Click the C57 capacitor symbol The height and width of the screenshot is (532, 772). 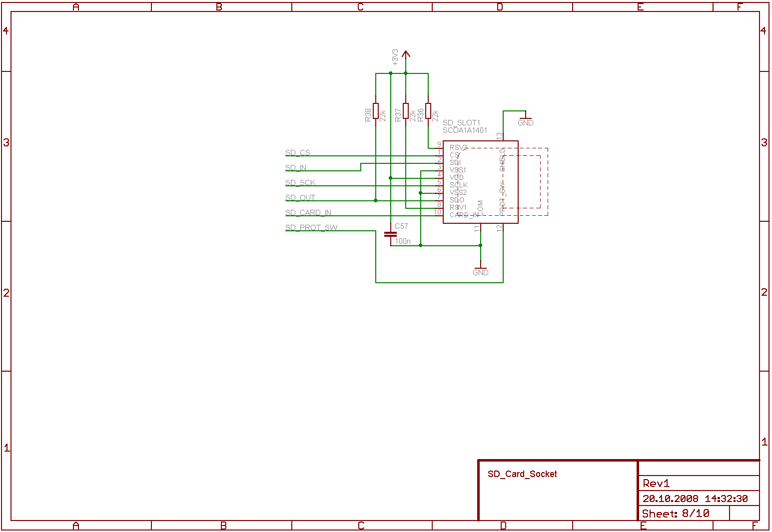pyautogui.click(x=390, y=234)
